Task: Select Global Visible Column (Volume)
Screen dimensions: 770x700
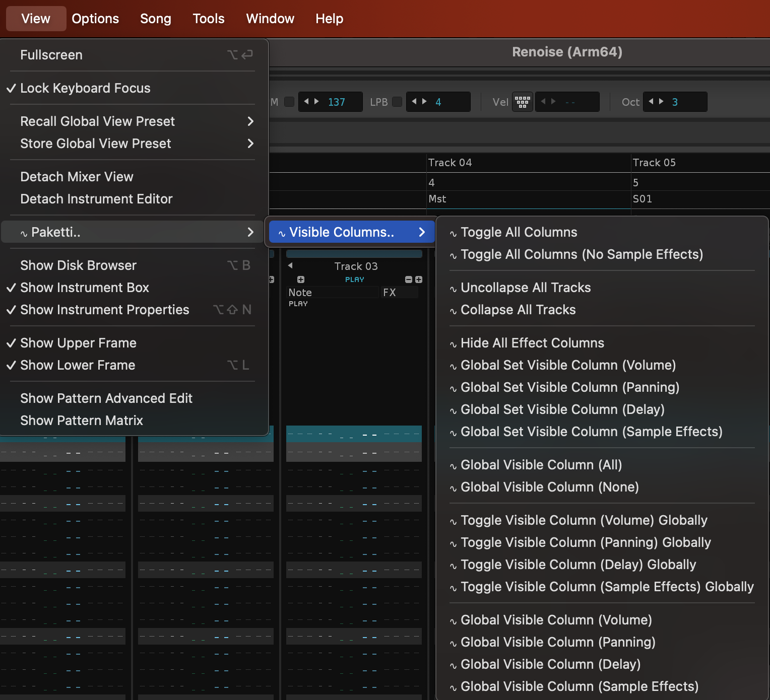Action: (602, 620)
